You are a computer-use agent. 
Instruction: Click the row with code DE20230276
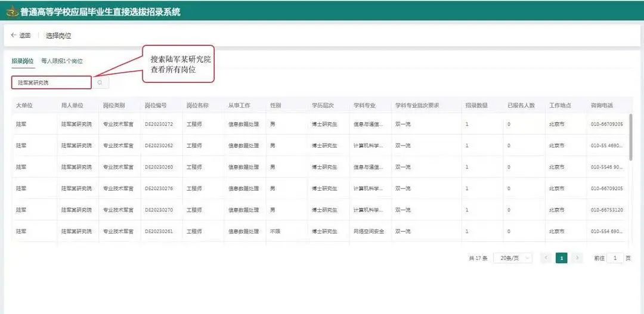(x=159, y=188)
